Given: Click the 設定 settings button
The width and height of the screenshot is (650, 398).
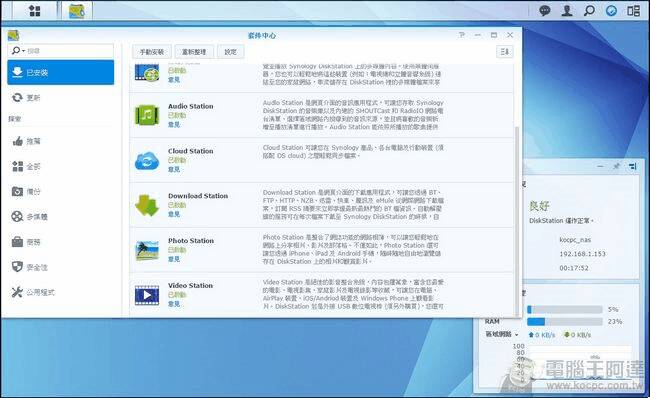Looking at the screenshot, I should (x=230, y=52).
